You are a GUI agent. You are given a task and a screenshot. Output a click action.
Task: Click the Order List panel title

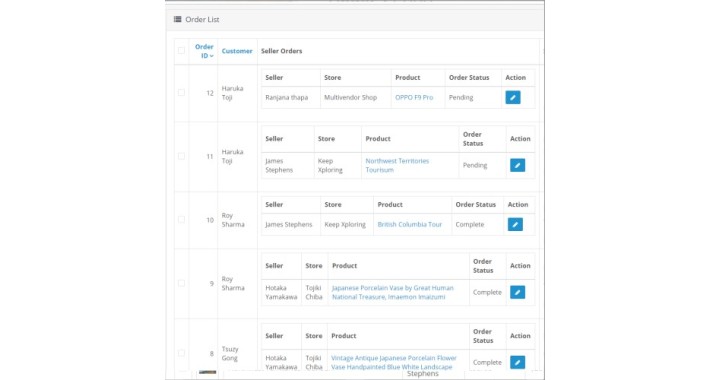(202, 19)
